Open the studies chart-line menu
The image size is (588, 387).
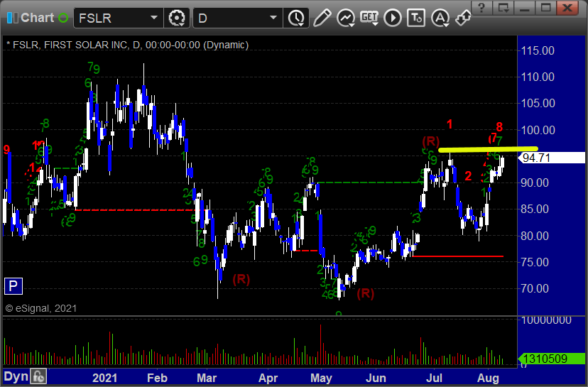[x=346, y=18]
